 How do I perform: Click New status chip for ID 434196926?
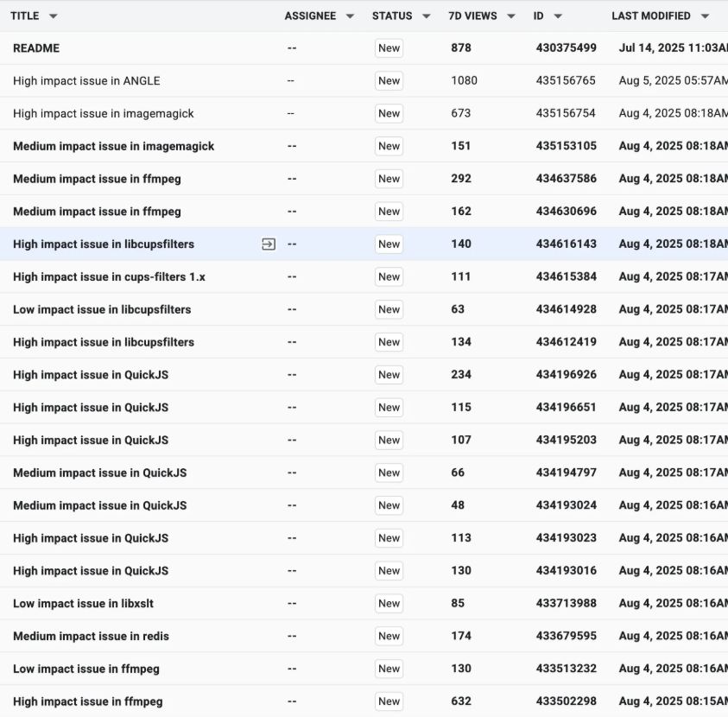(x=389, y=375)
